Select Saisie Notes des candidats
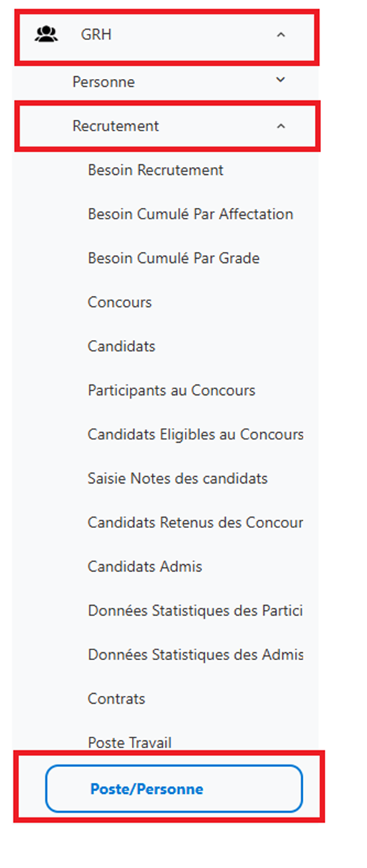 pyautogui.click(x=178, y=478)
